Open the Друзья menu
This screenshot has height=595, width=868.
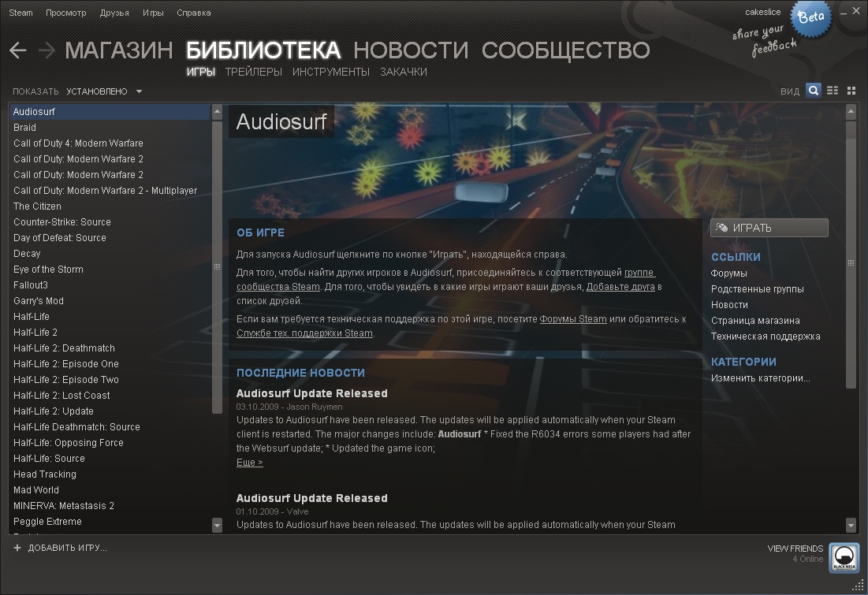(x=114, y=13)
